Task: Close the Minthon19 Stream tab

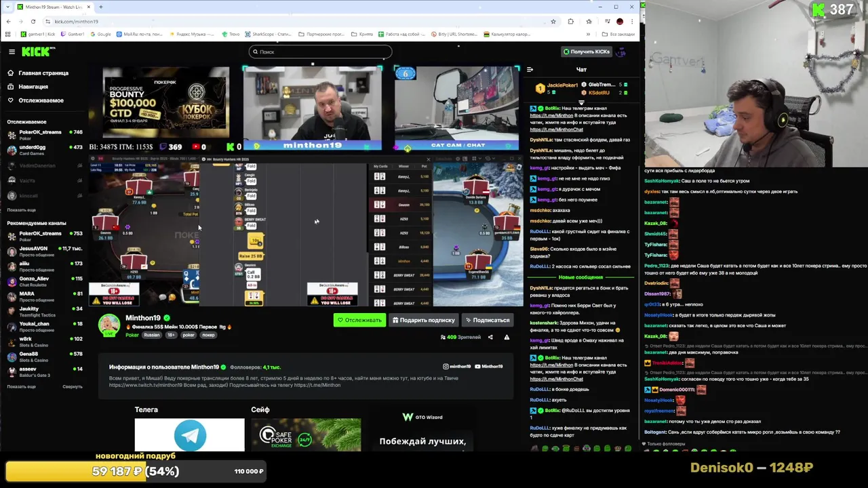Action: coord(88,7)
